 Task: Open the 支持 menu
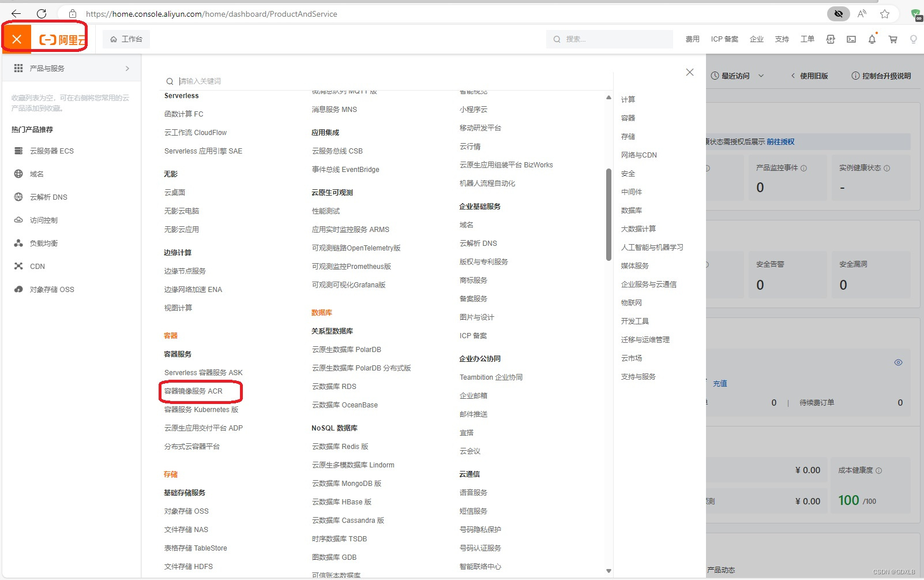click(782, 39)
